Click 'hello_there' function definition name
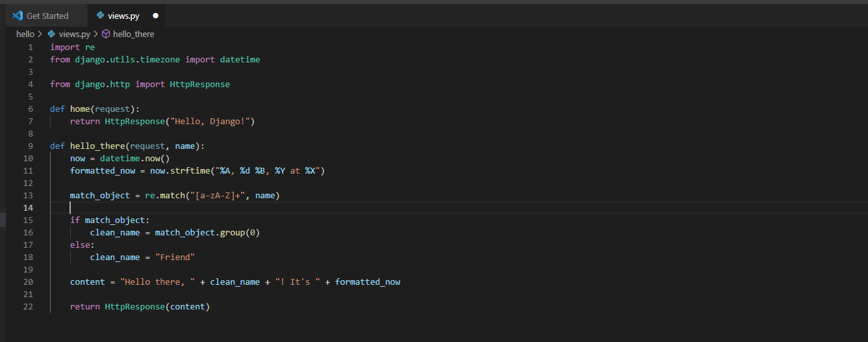 tap(97, 146)
